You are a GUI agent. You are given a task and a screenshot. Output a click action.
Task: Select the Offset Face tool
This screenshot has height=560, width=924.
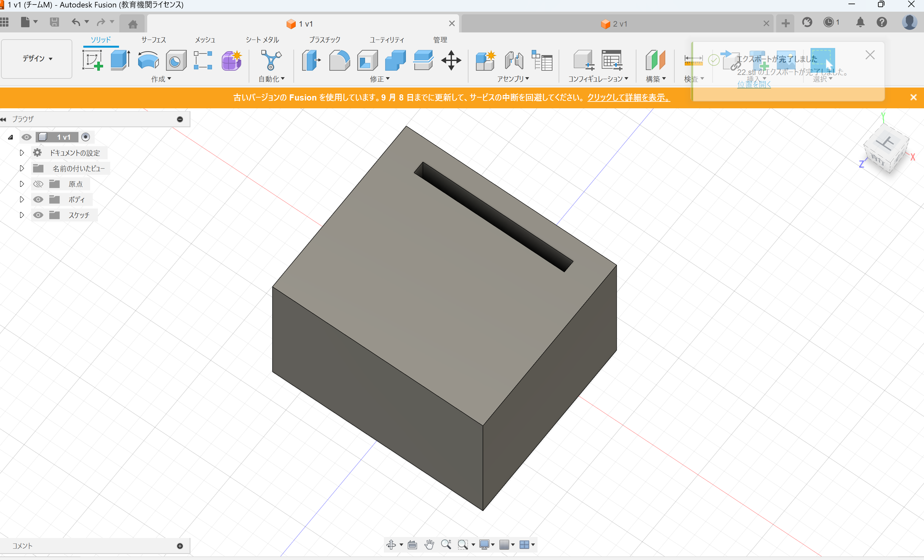point(423,60)
